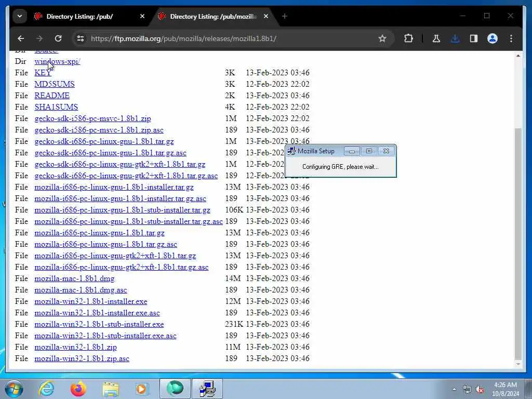
Task: Open the muted volume tray icon
Action: tap(480, 390)
